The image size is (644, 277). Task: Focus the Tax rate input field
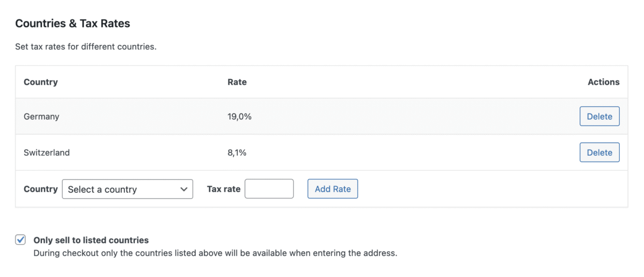click(269, 189)
